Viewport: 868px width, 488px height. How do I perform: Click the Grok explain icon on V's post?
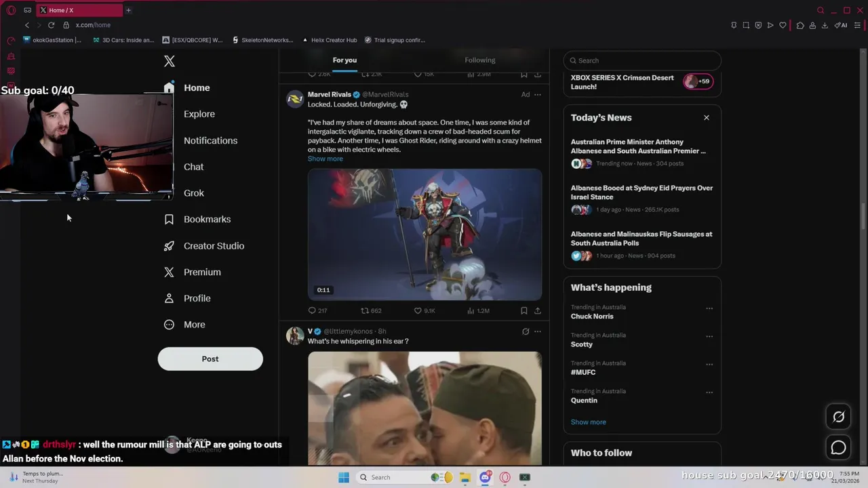click(526, 331)
